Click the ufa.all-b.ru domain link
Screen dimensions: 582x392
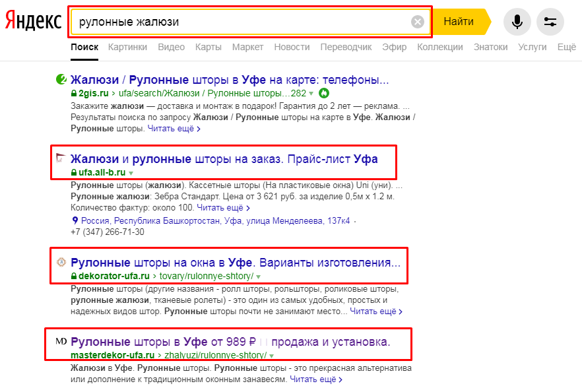tap(102, 172)
